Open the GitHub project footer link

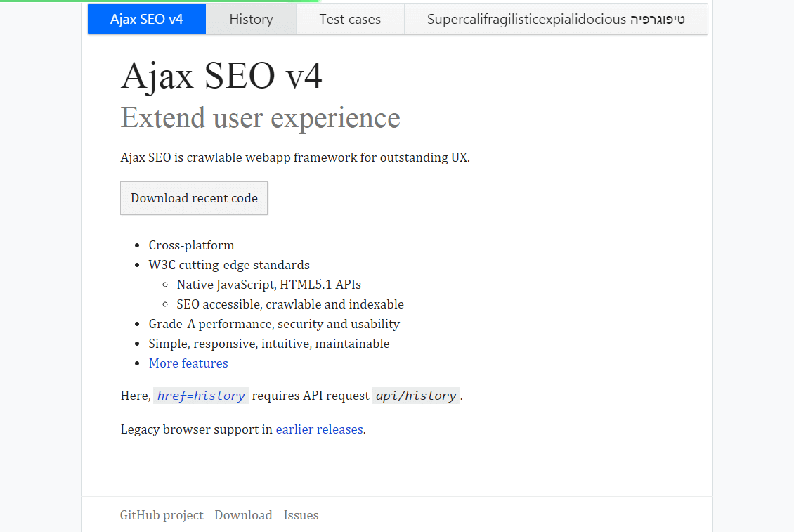162,514
